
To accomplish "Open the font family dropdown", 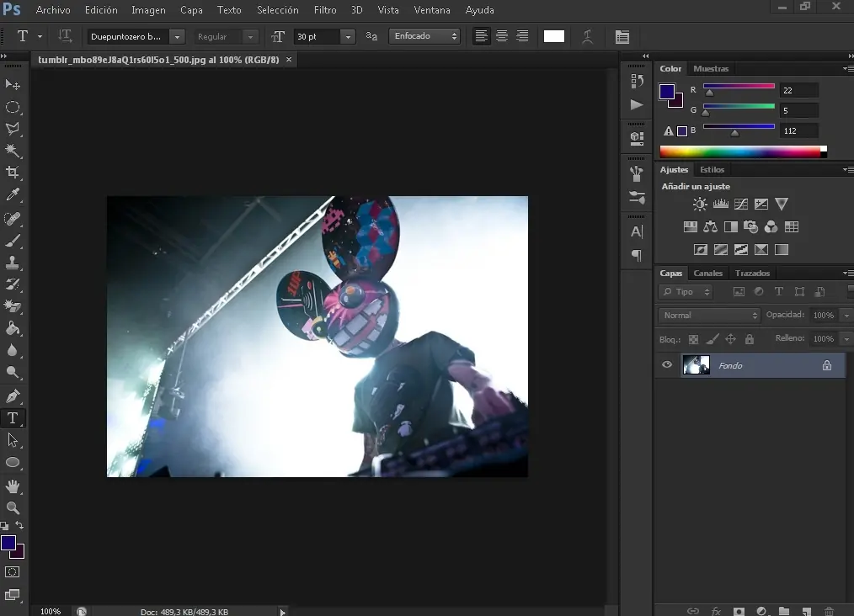I will click(x=176, y=37).
